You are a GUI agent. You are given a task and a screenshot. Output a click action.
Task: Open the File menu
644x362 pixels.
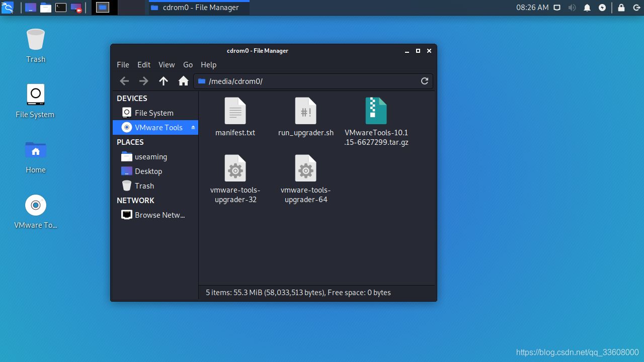pos(123,65)
